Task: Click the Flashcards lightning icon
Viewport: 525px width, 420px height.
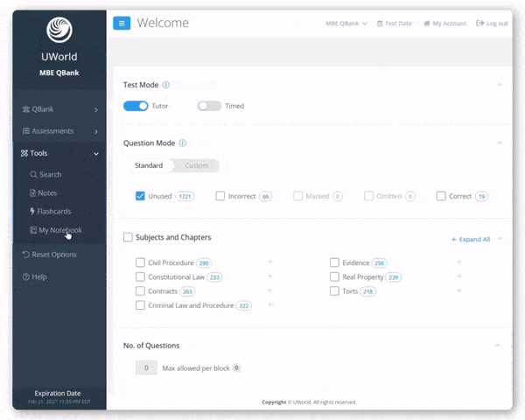Action: 32,211
